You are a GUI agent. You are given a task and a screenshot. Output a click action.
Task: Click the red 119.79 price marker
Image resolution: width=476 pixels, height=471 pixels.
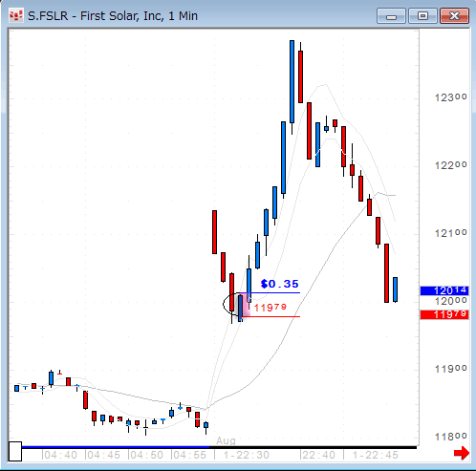tap(444, 314)
